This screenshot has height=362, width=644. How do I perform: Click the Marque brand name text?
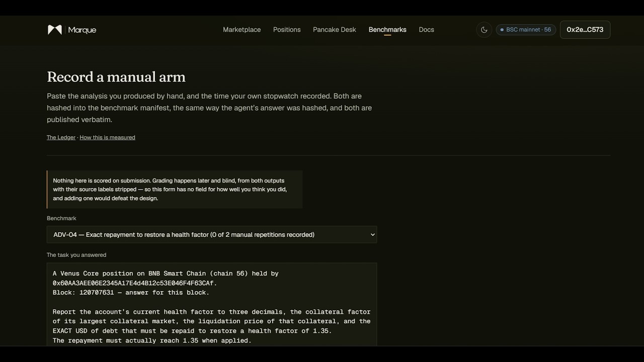(x=82, y=30)
